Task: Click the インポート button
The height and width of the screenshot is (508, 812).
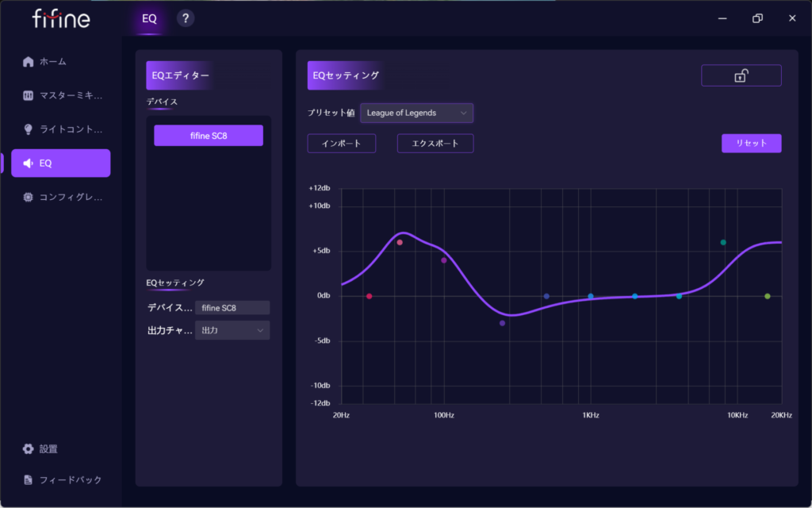Action: pos(341,143)
